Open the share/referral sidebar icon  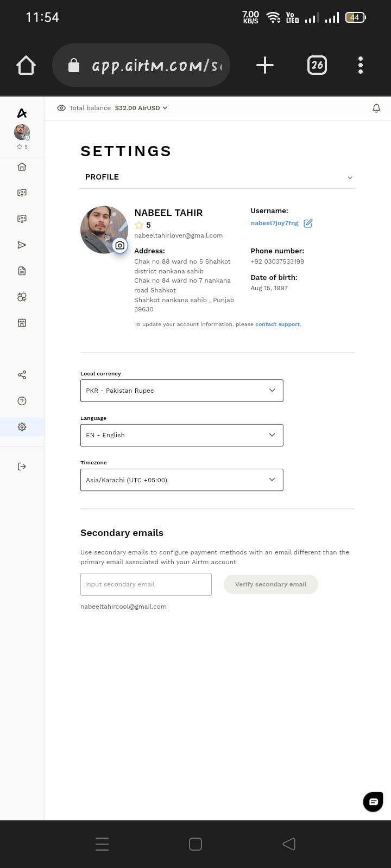[22, 375]
